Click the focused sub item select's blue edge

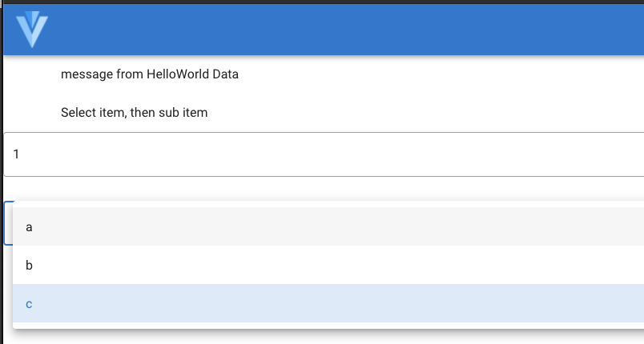(8, 223)
